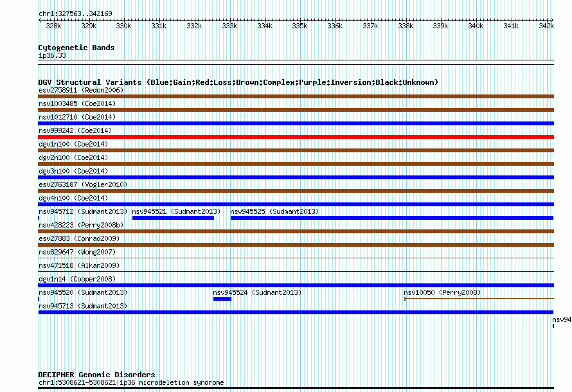Click the 328k ruler tick label
The height and width of the screenshot is (392, 572).
pos(53,26)
